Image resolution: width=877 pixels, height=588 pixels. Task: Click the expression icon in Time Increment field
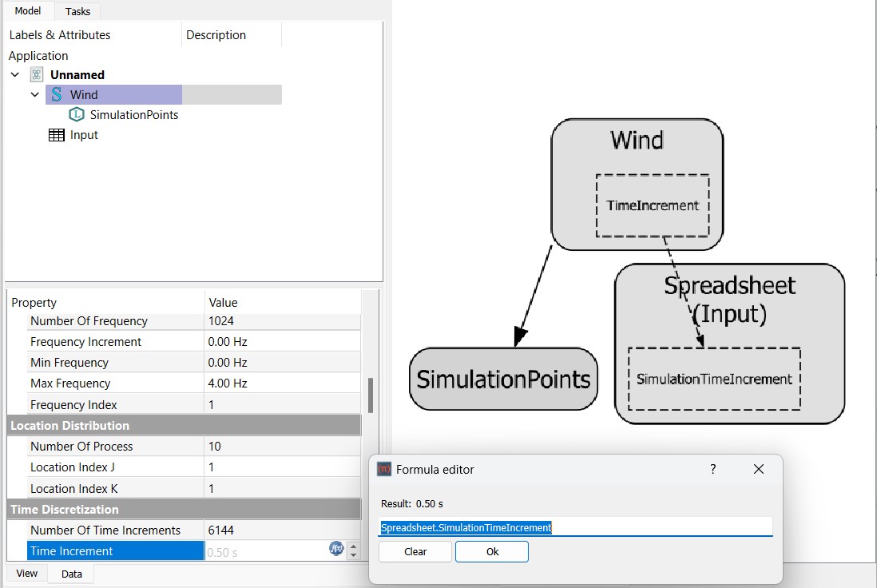tap(336, 549)
